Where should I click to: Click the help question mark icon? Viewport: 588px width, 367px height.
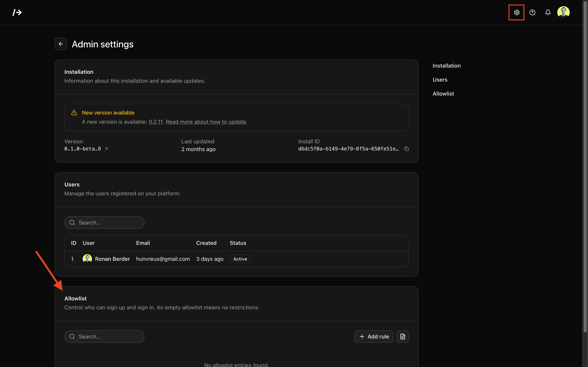click(x=532, y=12)
